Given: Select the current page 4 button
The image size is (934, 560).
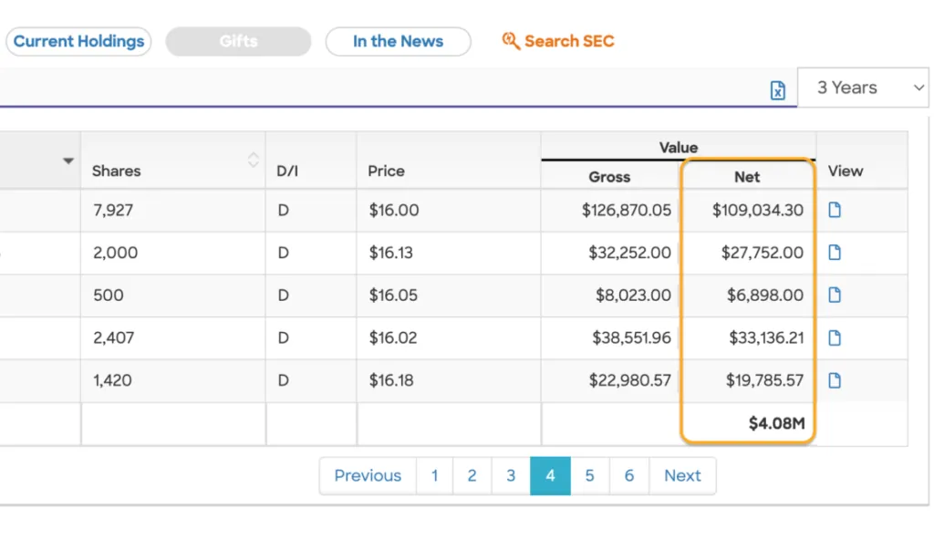Looking at the screenshot, I should click(550, 475).
